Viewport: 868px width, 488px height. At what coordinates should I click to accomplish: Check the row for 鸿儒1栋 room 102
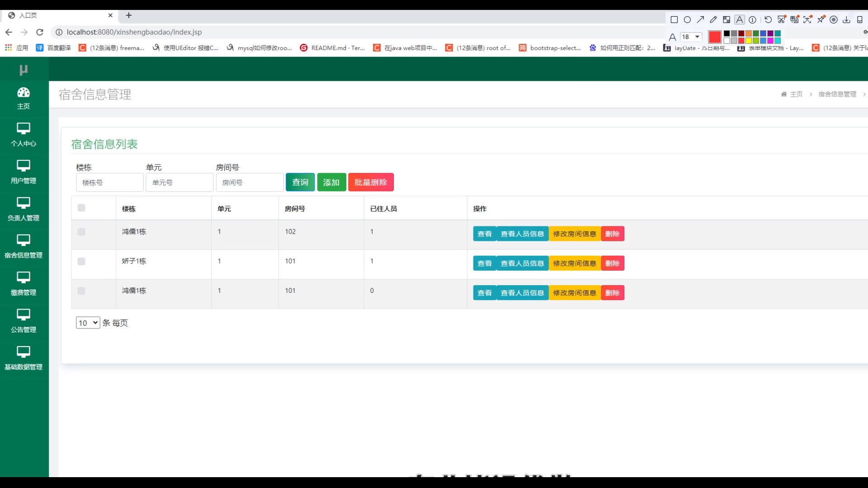click(81, 232)
